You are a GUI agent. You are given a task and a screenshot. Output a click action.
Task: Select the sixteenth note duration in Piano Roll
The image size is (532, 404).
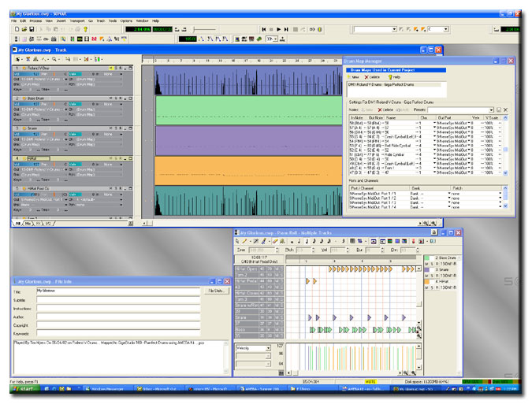(322, 241)
